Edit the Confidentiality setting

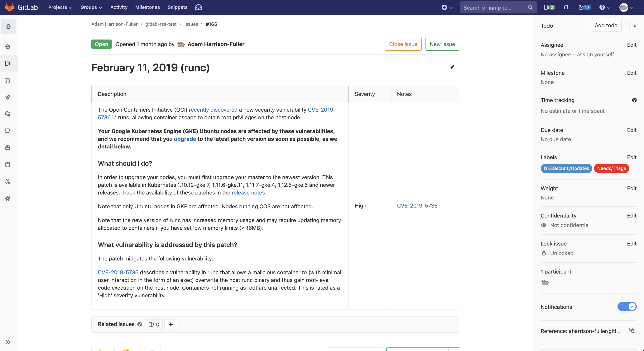tap(632, 215)
